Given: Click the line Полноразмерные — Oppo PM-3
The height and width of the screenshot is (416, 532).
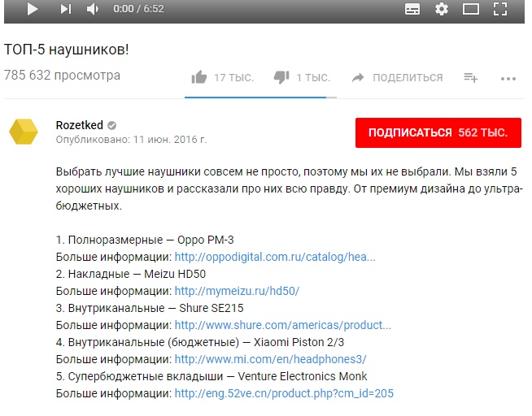Looking at the screenshot, I should tap(145, 240).
